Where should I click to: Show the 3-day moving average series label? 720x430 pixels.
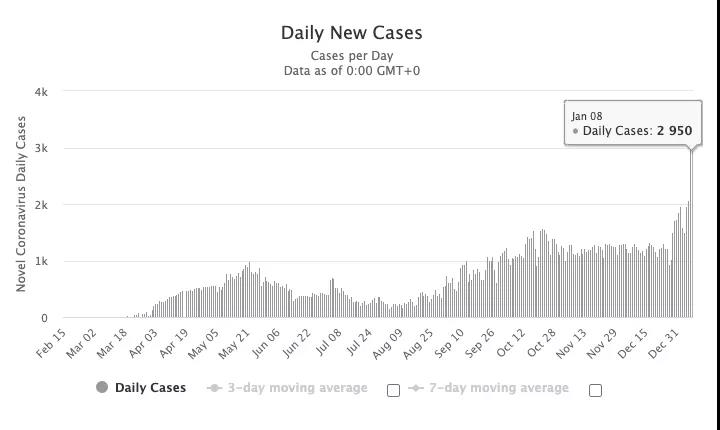(297, 388)
